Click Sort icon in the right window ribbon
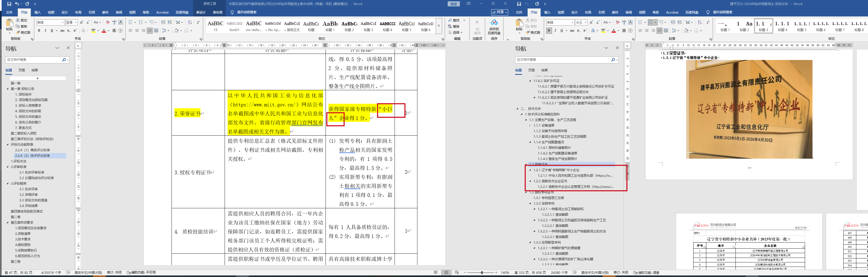 tap(699, 22)
